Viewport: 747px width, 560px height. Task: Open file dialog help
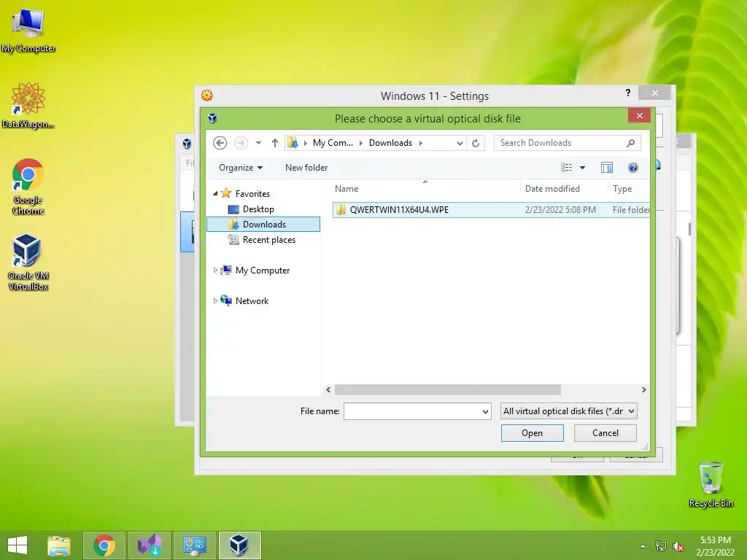(633, 168)
